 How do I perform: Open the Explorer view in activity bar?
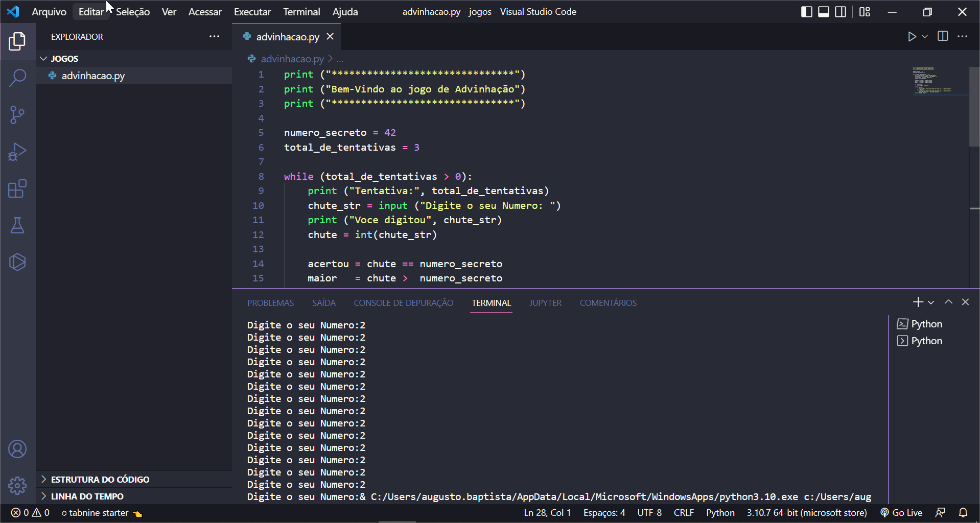(17, 41)
